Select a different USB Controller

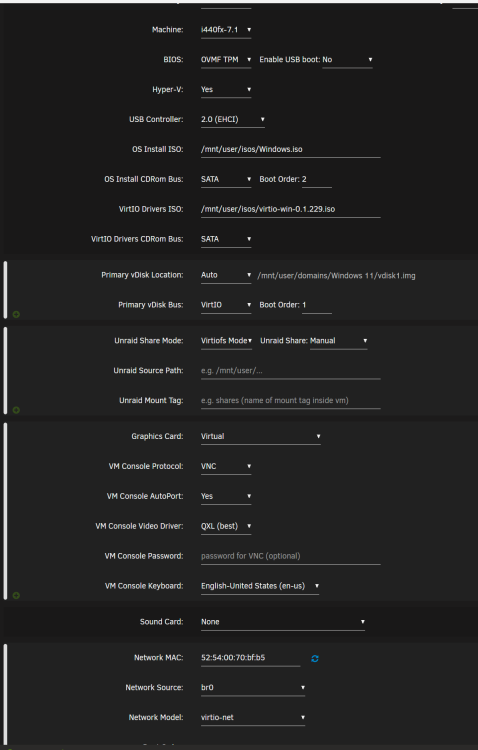[233, 119]
